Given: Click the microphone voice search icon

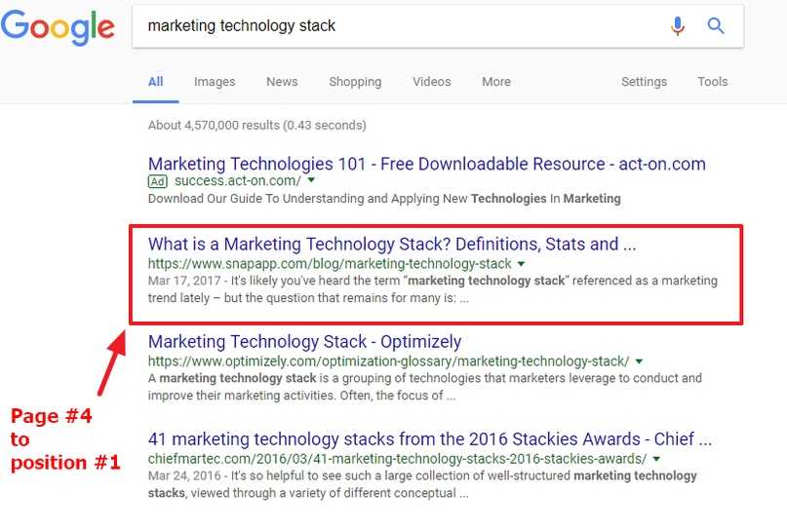Looking at the screenshot, I should pos(678,26).
